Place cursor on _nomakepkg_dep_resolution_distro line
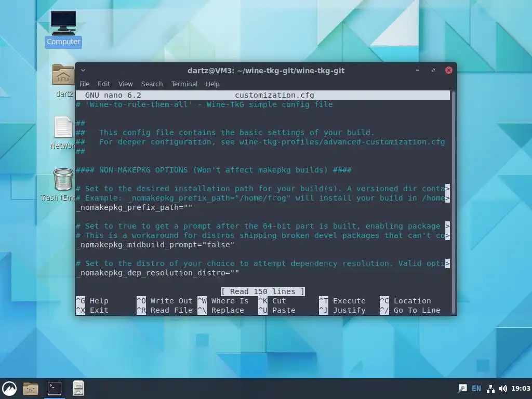 [158, 273]
